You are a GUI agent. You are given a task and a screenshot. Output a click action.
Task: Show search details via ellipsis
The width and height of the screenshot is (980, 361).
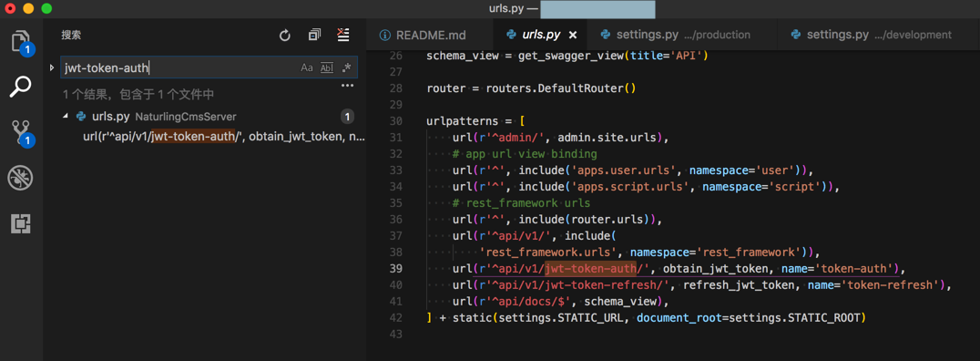pyautogui.click(x=348, y=86)
